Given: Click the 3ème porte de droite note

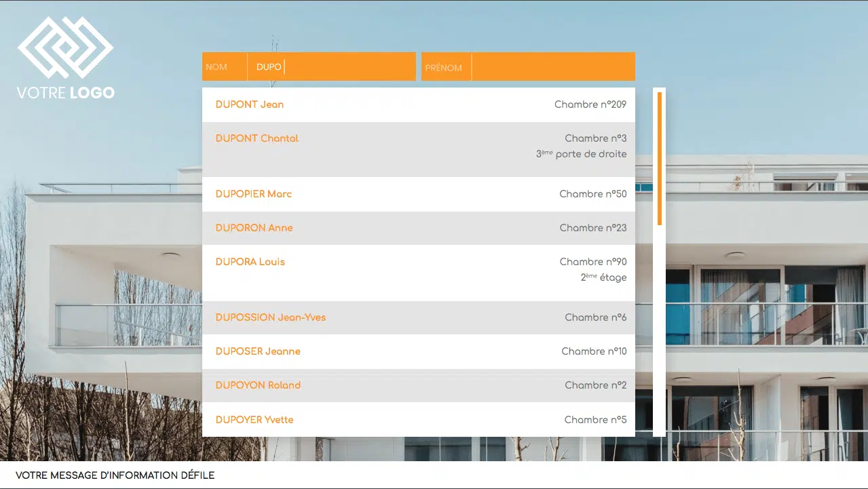Looking at the screenshot, I should click(x=581, y=154).
